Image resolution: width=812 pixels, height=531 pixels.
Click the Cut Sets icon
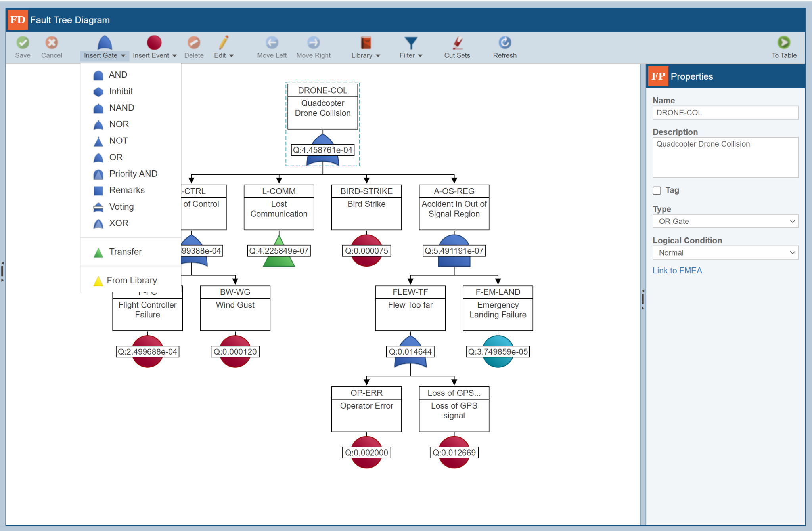(x=457, y=47)
